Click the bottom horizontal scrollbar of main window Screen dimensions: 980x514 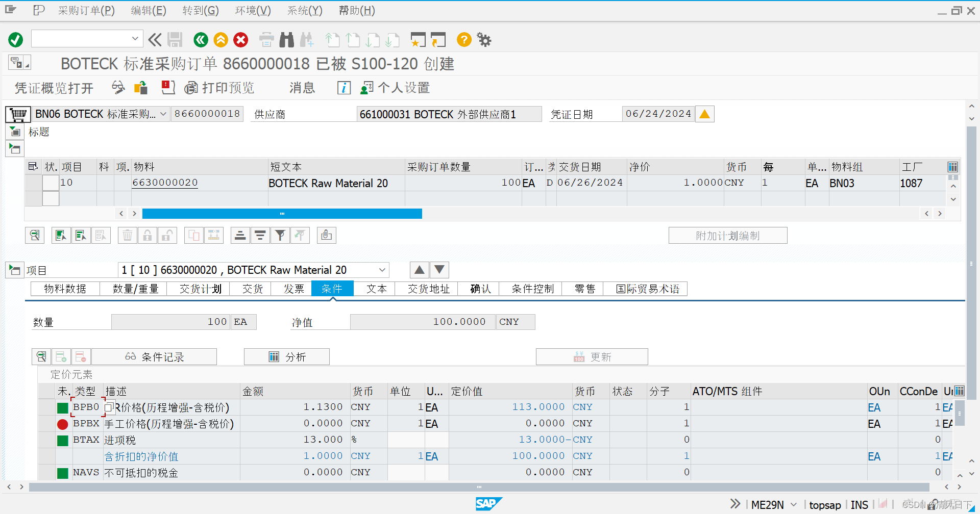[479, 487]
